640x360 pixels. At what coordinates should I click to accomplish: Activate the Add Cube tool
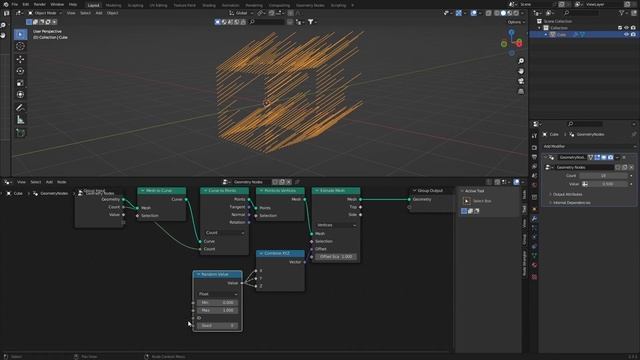point(20,133)
